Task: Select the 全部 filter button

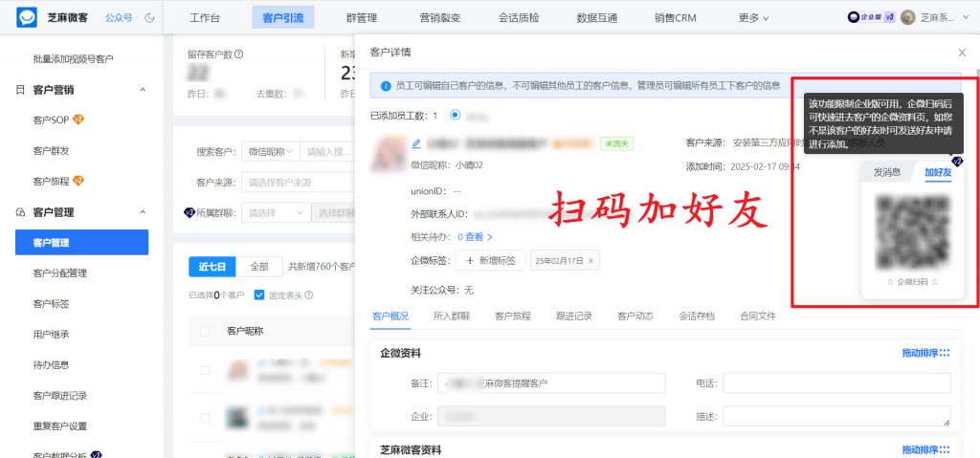Action: tap(258, 267)
